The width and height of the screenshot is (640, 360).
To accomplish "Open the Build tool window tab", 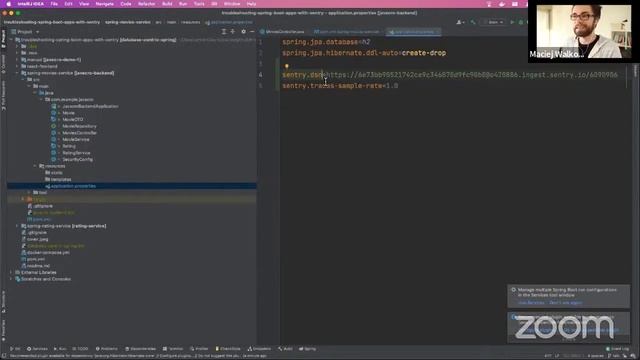I will tap(285, 349).
